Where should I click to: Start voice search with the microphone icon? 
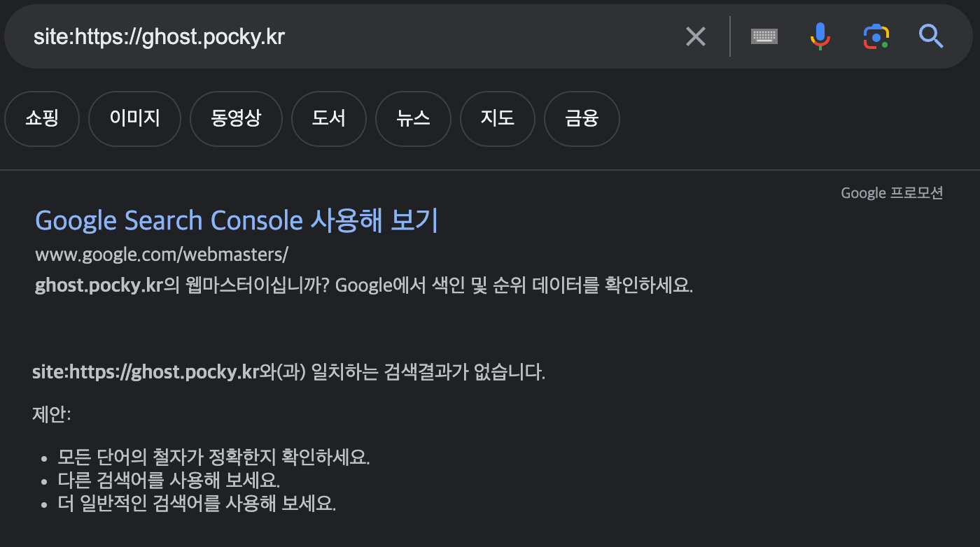point(820,36)
